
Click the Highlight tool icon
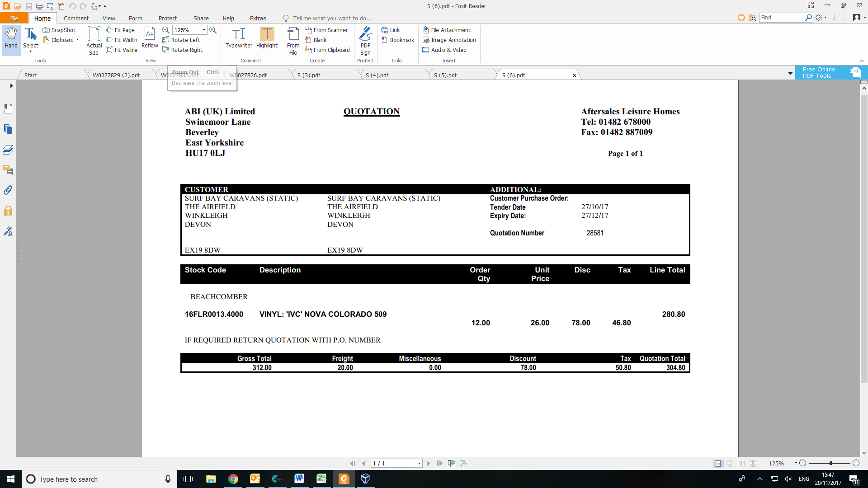click(267, 34)
